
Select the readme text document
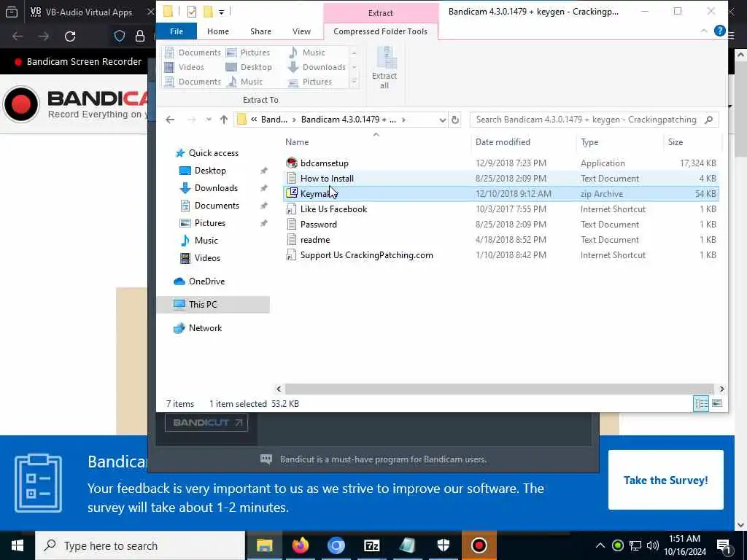(x=315, y=239)
